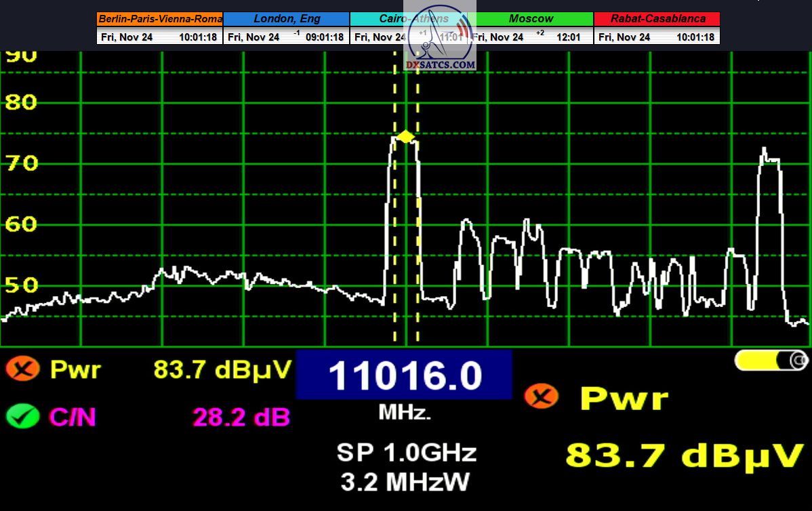812x511 pixels.
Task: Click the yellow battery indicator icon
Action: click(x=771, y=361)
